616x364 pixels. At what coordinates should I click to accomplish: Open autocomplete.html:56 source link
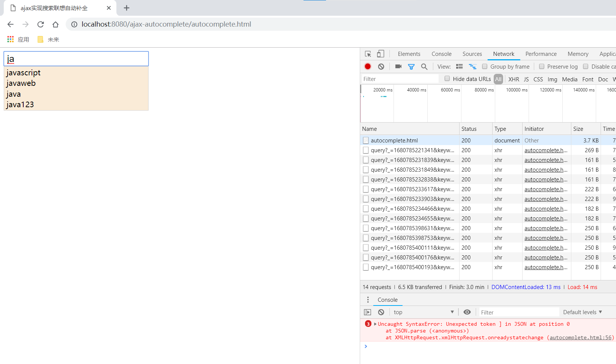pyautogui.click(x=581, y=338)
